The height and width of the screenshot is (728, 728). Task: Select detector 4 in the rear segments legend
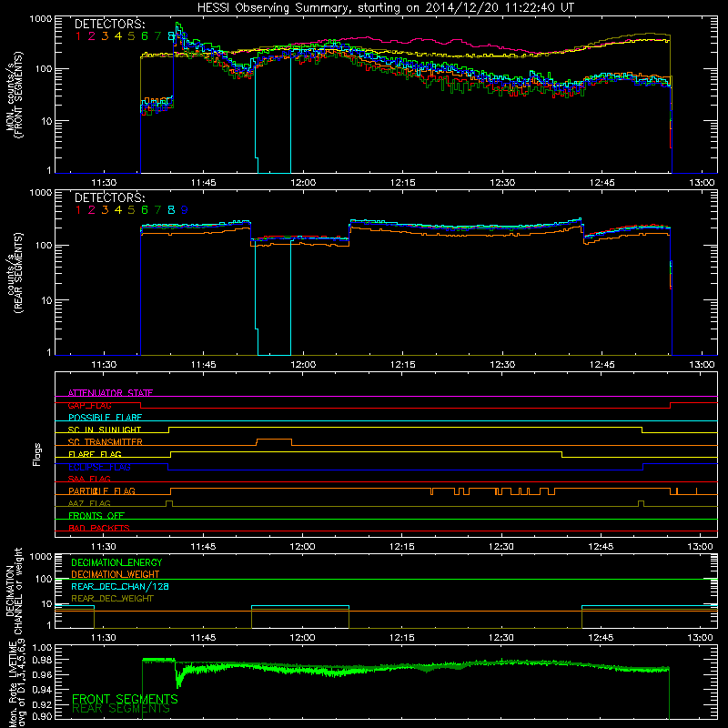coord(118,210)
